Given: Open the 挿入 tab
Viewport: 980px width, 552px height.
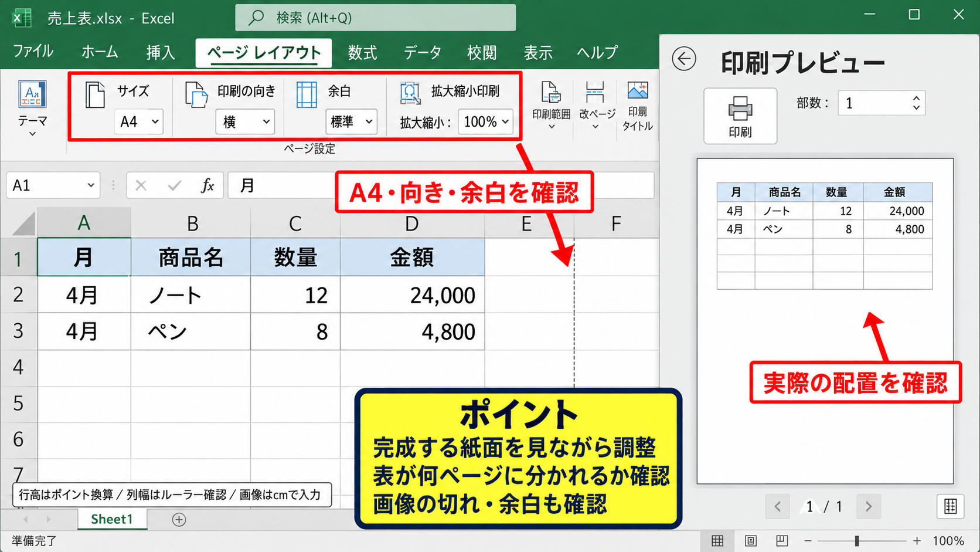Looking at the screenshot, I should pos(161,52).
